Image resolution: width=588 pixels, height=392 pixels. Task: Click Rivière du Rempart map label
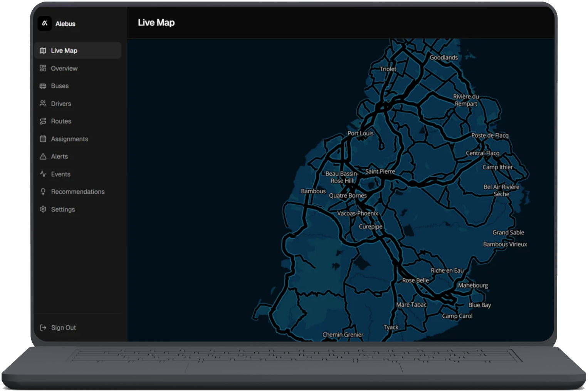[466, 100]
